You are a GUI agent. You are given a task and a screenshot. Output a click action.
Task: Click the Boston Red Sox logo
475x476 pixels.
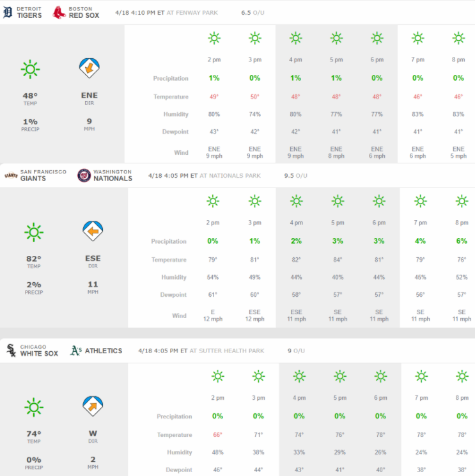click(x=59, y=12)
